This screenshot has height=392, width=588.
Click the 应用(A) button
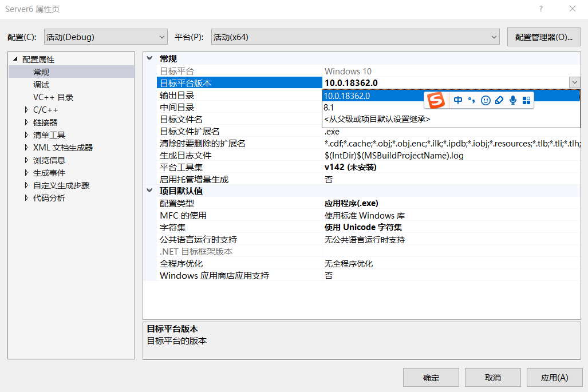pos(554,377)
